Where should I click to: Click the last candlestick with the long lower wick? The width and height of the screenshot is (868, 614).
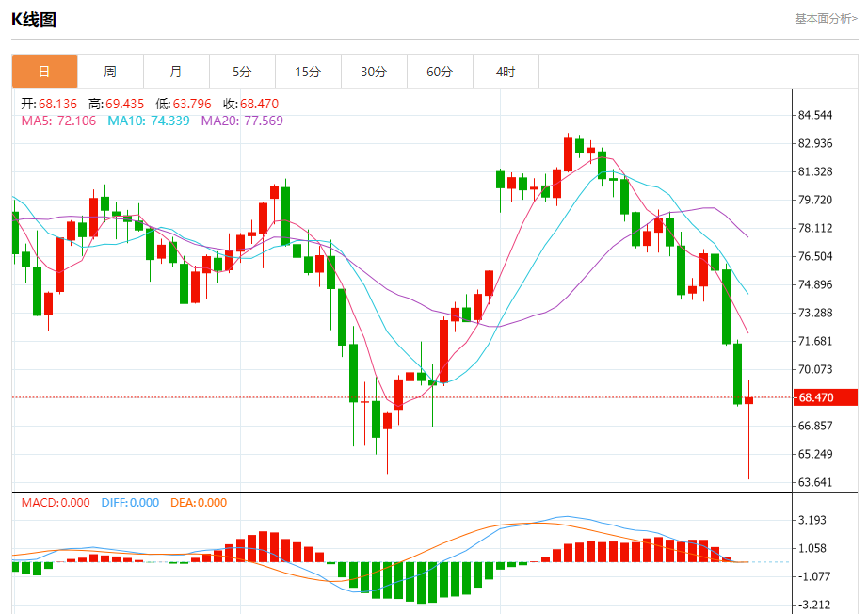point(749,429)
